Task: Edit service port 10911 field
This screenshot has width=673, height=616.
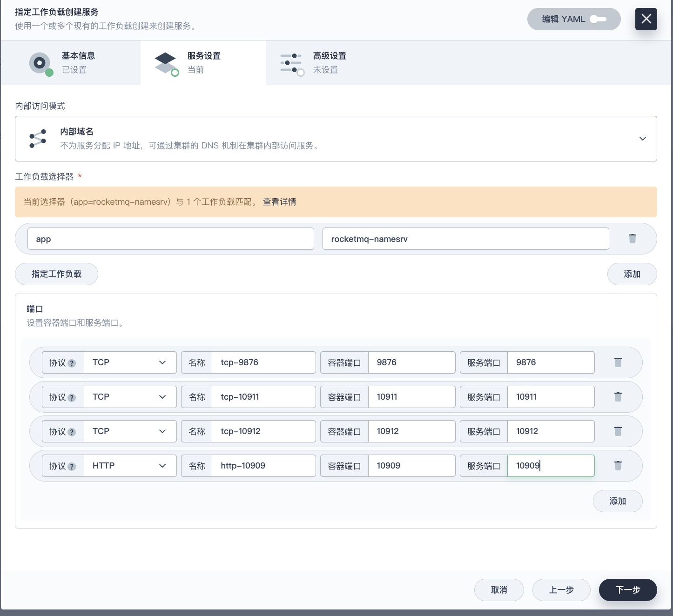Action: coord(551,397)
